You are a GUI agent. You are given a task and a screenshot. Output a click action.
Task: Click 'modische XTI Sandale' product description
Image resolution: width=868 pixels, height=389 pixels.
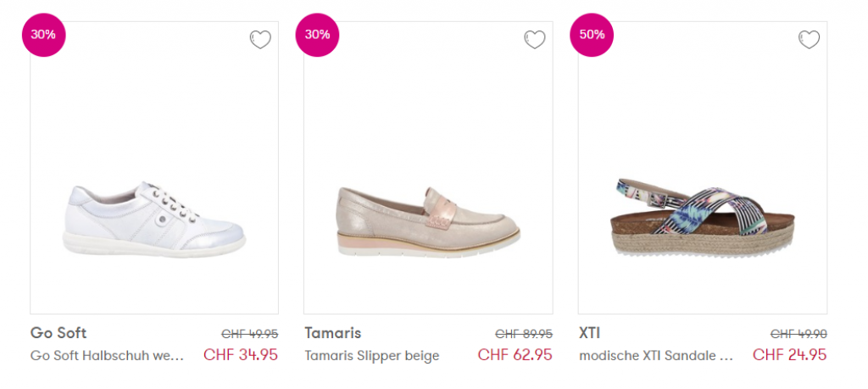click(x=656, y=356)
